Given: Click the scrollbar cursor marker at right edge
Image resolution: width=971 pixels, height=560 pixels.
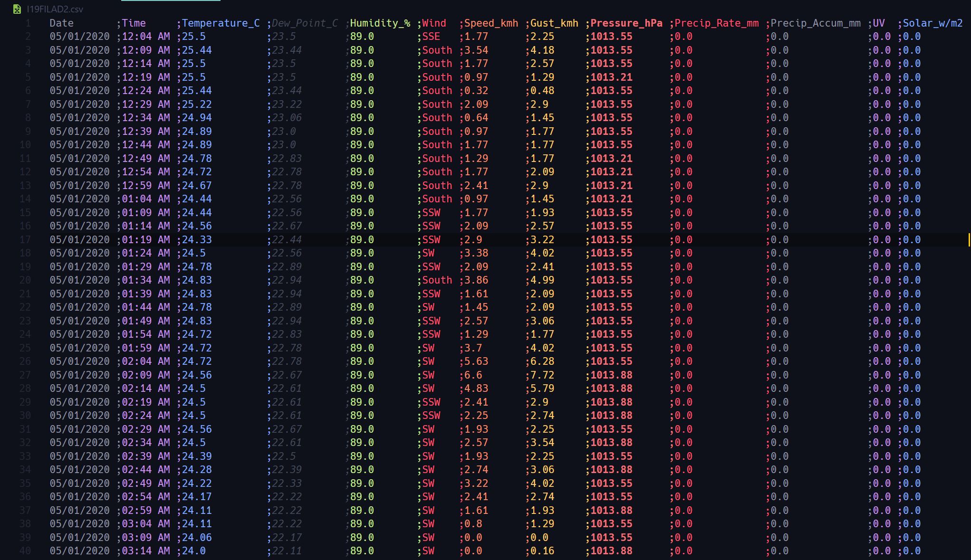Looking at the screenshot, I should pos(968,240).
